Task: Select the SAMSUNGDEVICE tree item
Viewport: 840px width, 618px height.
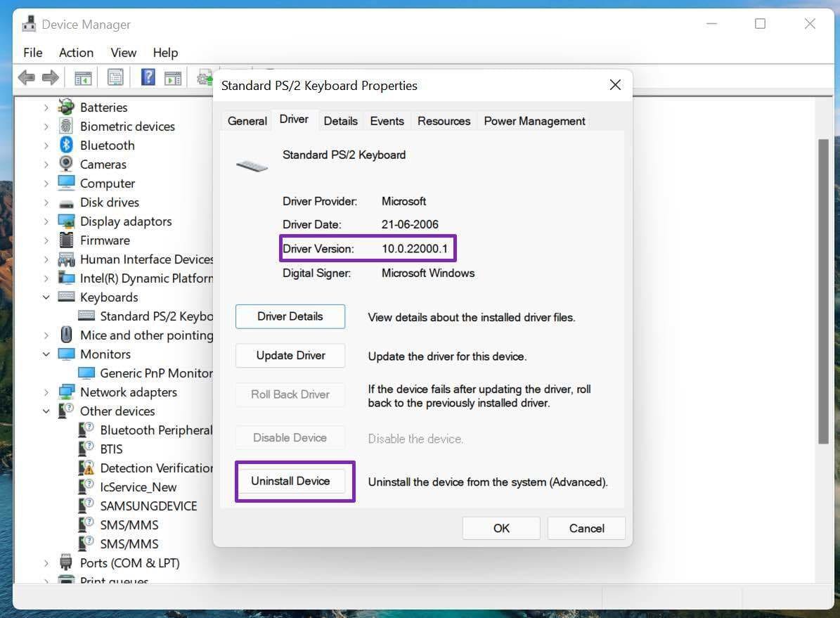Action: [x=148, y=506]
